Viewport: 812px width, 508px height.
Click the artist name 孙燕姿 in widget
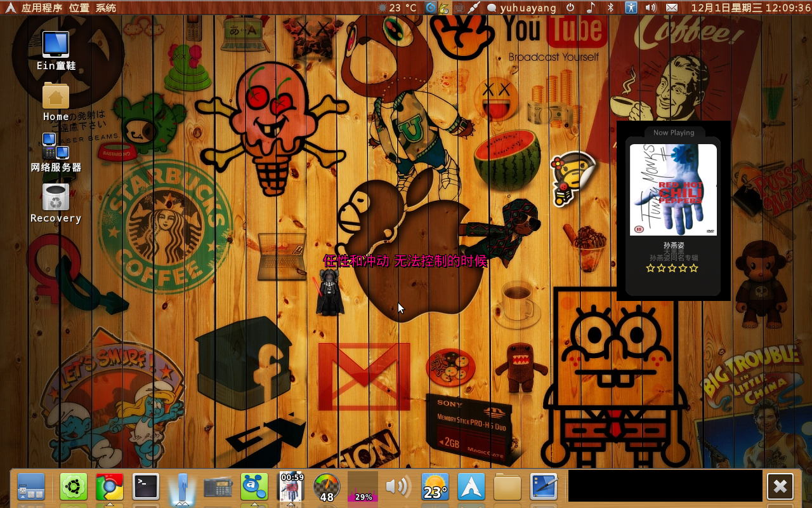(674, 245)
